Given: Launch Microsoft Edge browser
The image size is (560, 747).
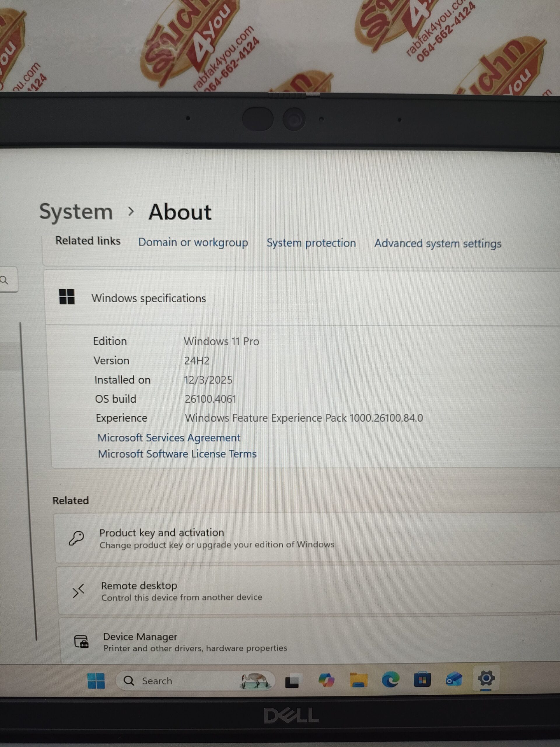Looking at the screenshot, I should click(391, 680).
